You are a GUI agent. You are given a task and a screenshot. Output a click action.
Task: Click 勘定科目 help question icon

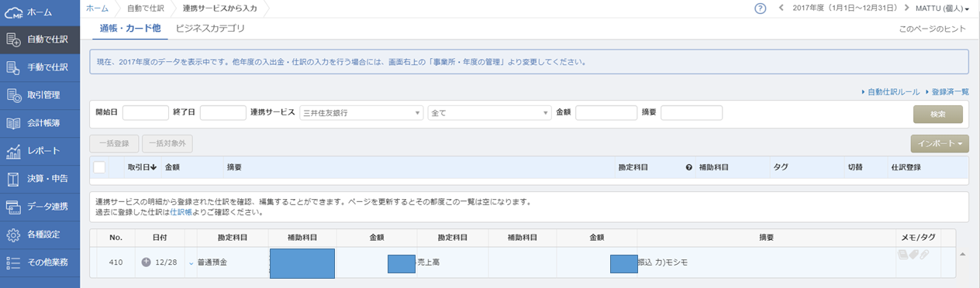(688, 166)
